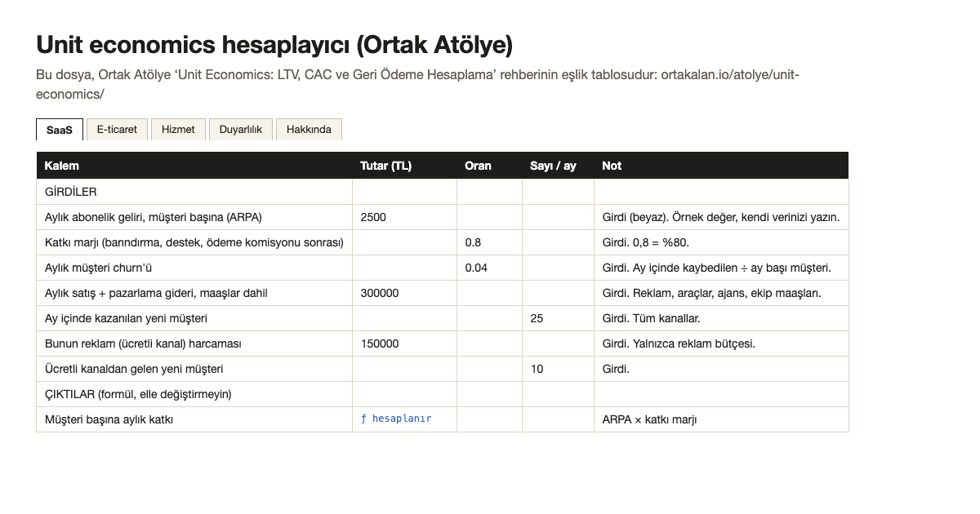Click note 'ARPA × katkı marjı'
Screen dimensions: 980x514
coord(649,419)
